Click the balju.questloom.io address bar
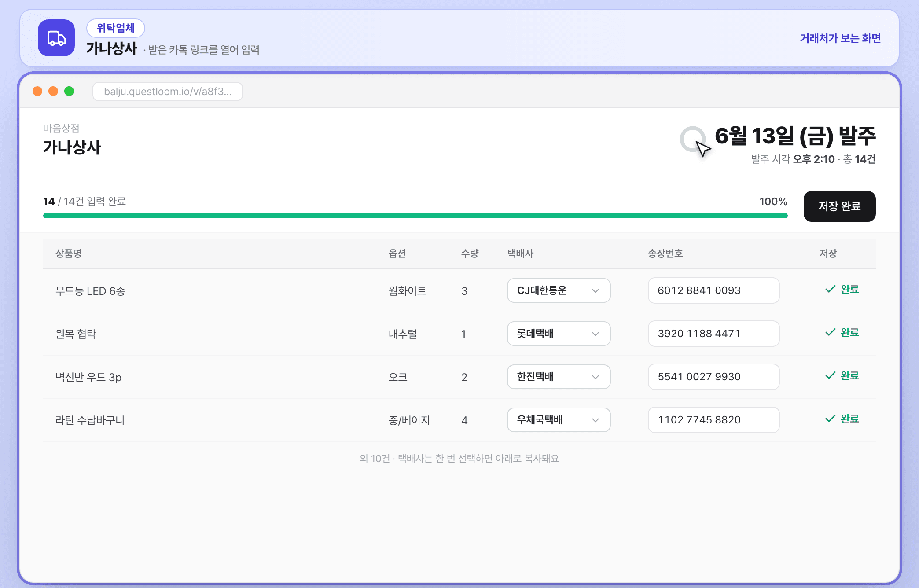 pyautogui.click(x=168, y=92)
